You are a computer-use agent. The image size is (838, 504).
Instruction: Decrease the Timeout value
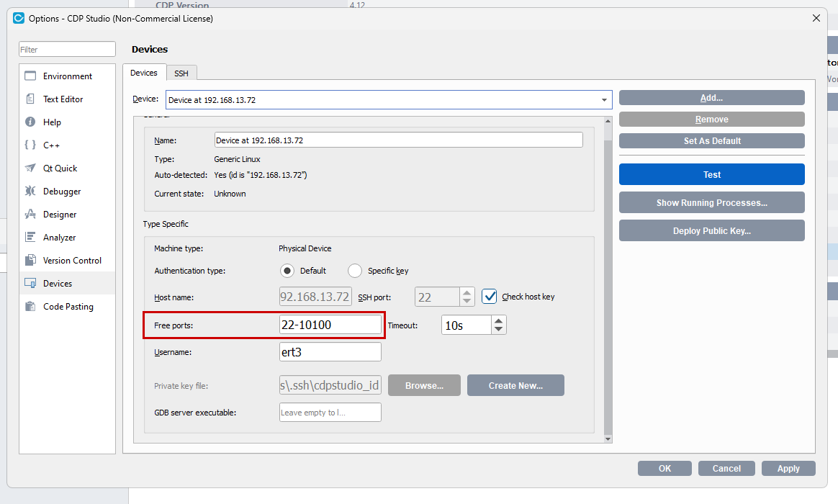tap(499, 329)
